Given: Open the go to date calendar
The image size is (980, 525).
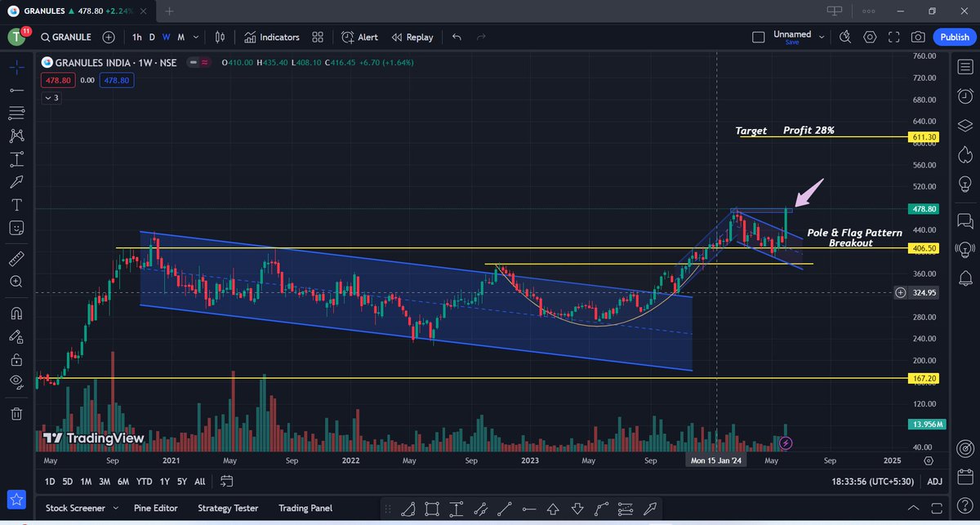Looking at the screenshot, I should 227,482.
